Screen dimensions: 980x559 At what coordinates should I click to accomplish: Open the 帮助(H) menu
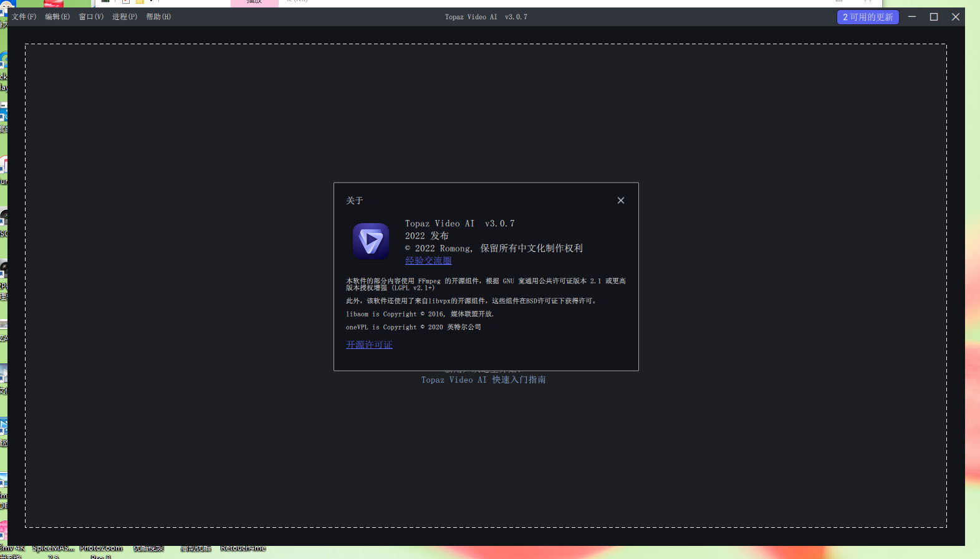pos(158,17)
